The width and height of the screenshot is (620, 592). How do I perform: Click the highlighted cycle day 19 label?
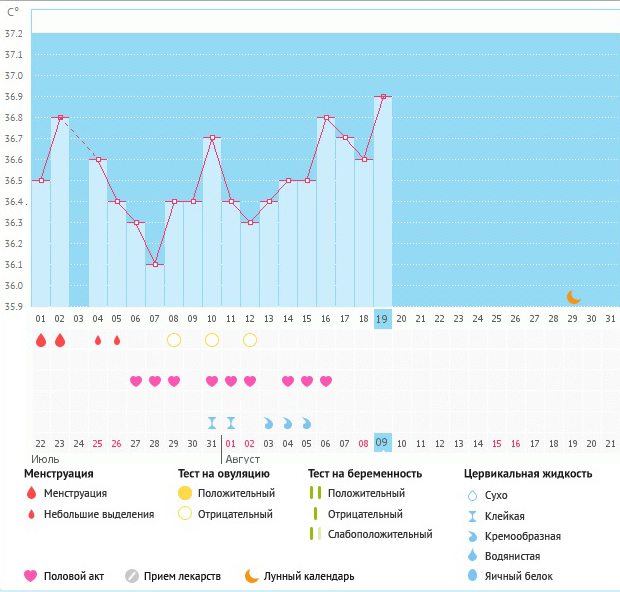(x=383, y=319)
